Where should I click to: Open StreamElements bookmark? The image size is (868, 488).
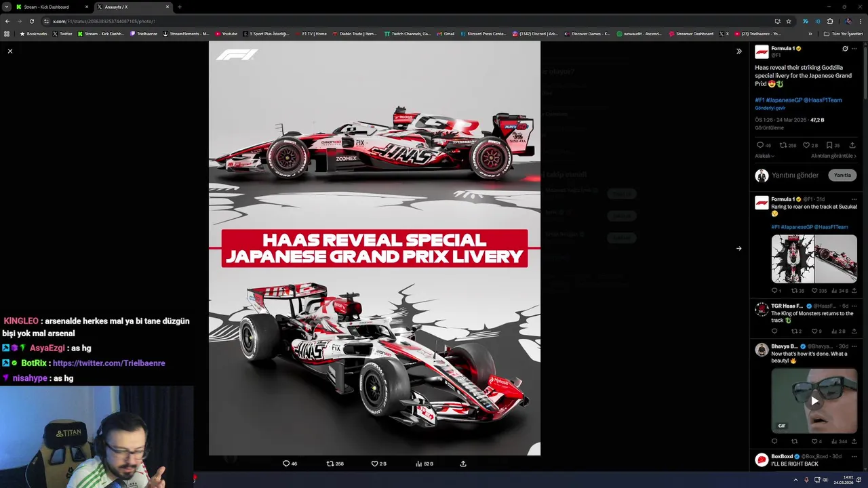coord(186,34)
